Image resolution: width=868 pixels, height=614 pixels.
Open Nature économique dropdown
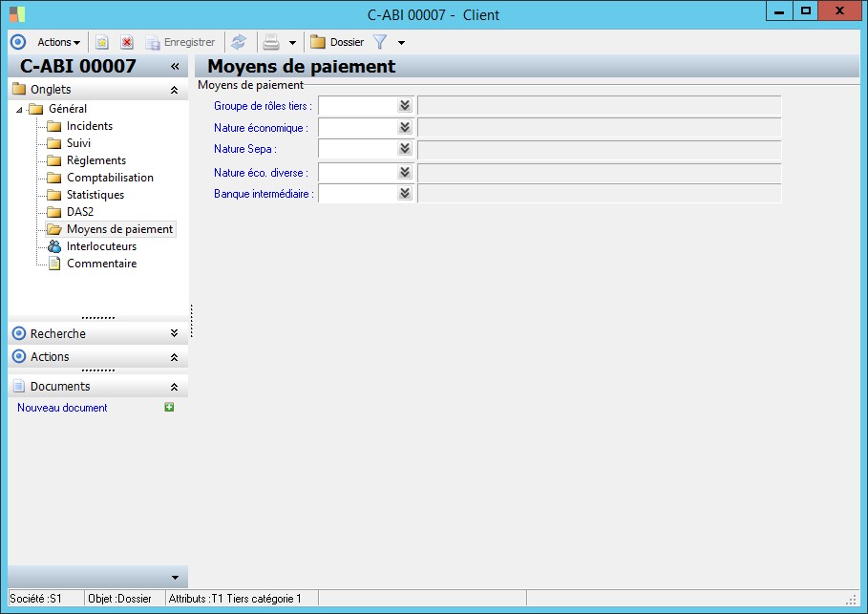[405, 127]
